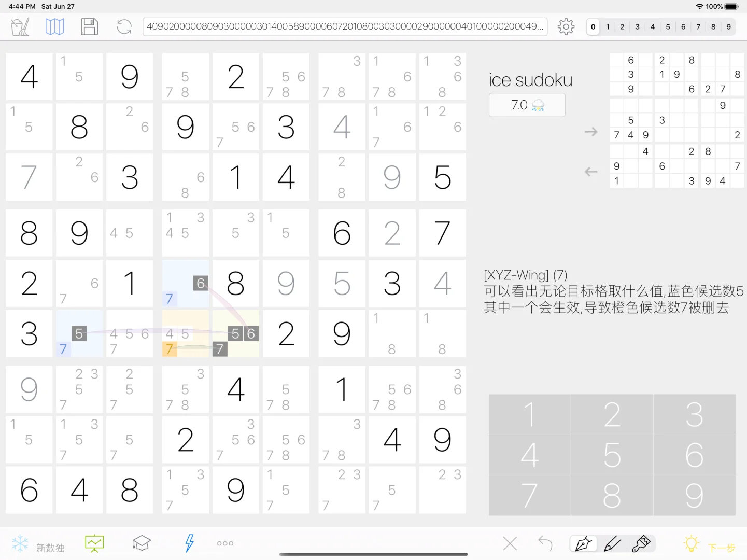Viewport: 747px width, 560px height.
Task: Activate the brush coloring tool
Action: (642, 543)
